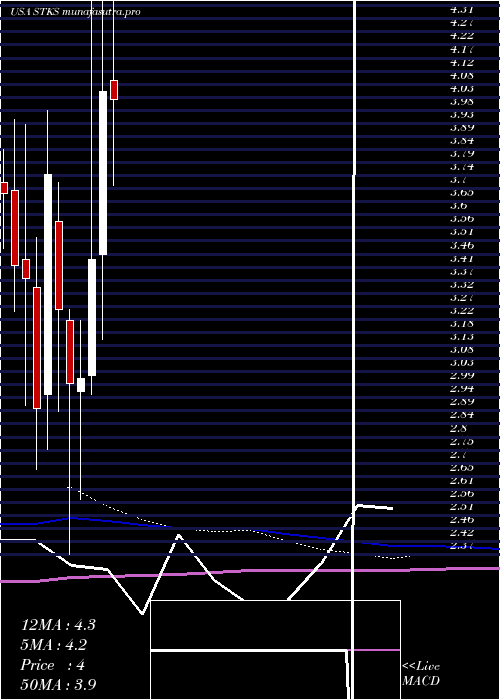This screenshot has height=700, width=500.
Task: Click the 2.51 price axis label
Action: (462, 507)
